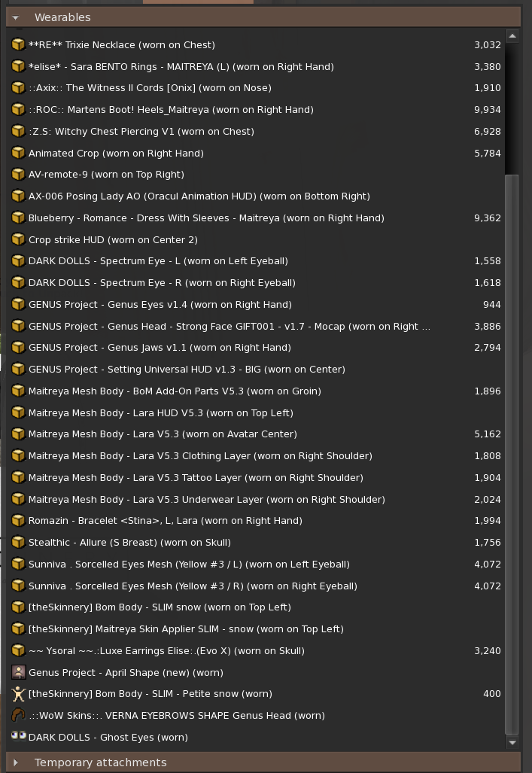The height and width of the screenshot is (773, 532).
Task: Click the 400 complexity value
Action: (491, 694)
